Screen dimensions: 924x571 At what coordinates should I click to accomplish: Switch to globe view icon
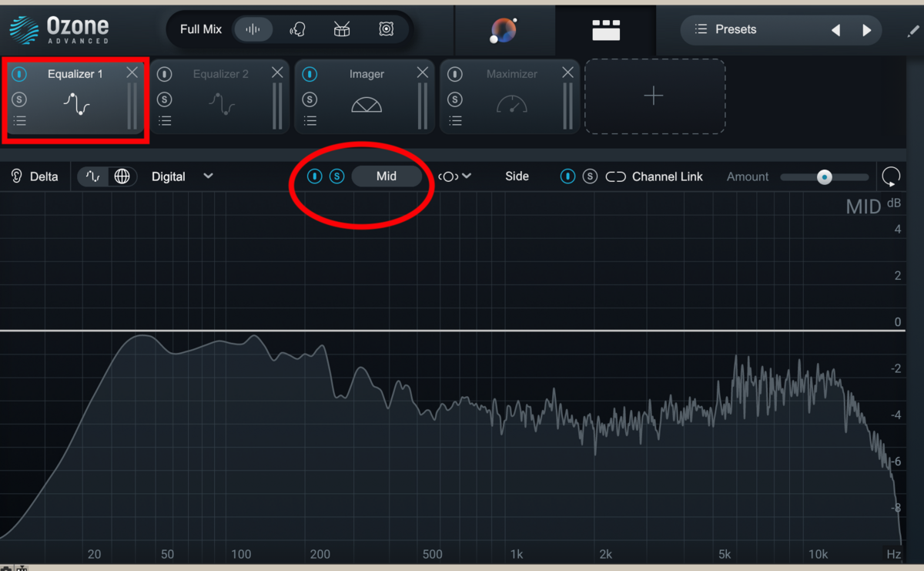(122, 176)
